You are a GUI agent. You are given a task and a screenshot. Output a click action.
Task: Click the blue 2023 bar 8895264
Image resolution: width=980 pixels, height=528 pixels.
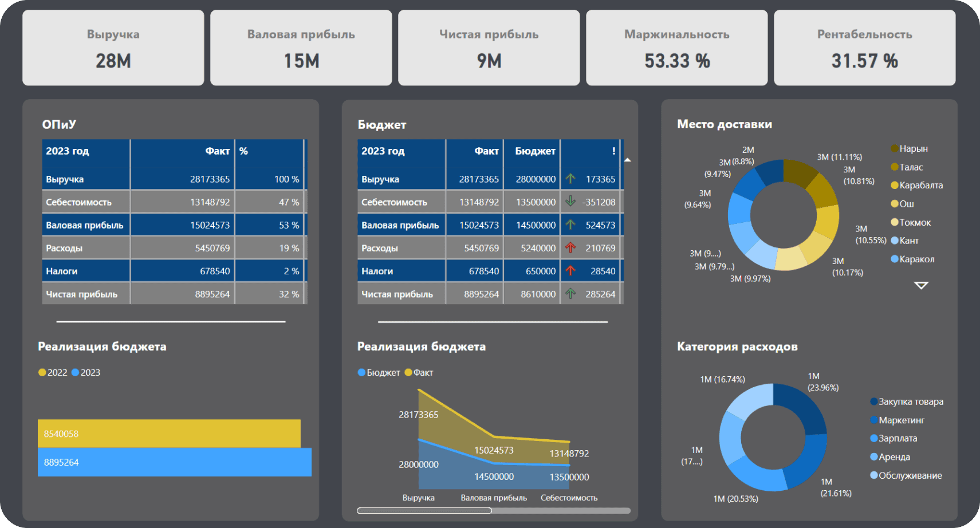[175, 462]
